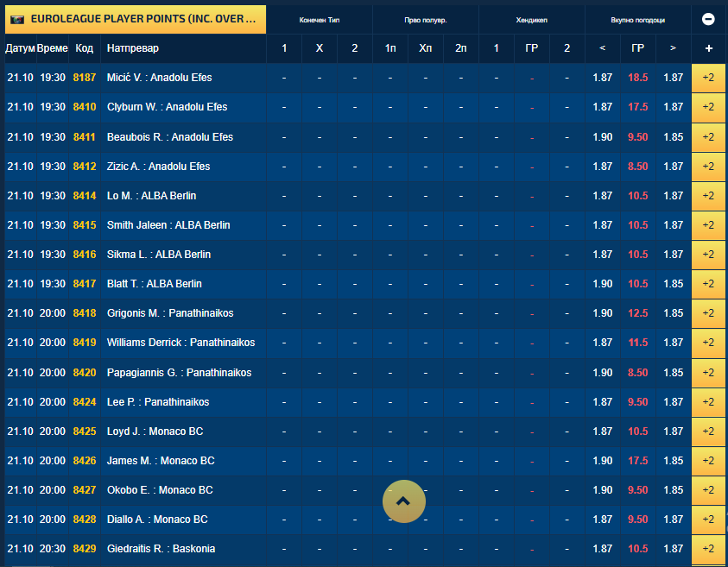This screenshot has height=567, width=728.
Task: Open the Smith Jaleen : ALBA Berlin match
Action: [x=168, y=225]
